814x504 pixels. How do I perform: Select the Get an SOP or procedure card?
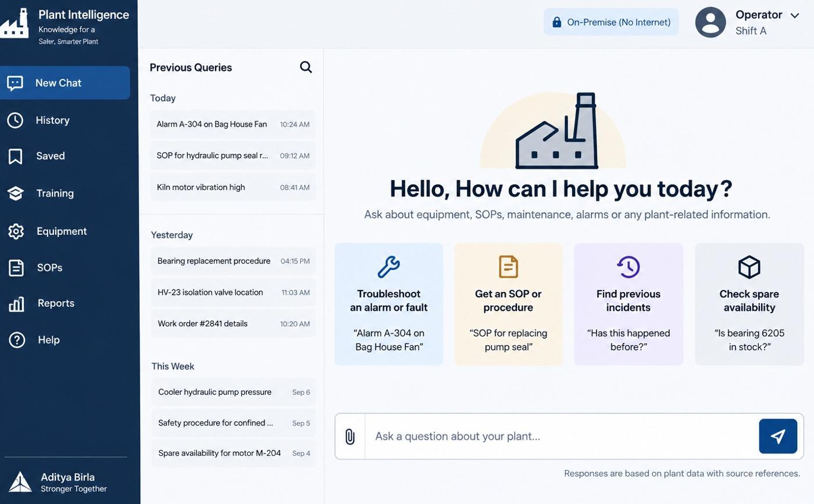[x=508, y=304]
